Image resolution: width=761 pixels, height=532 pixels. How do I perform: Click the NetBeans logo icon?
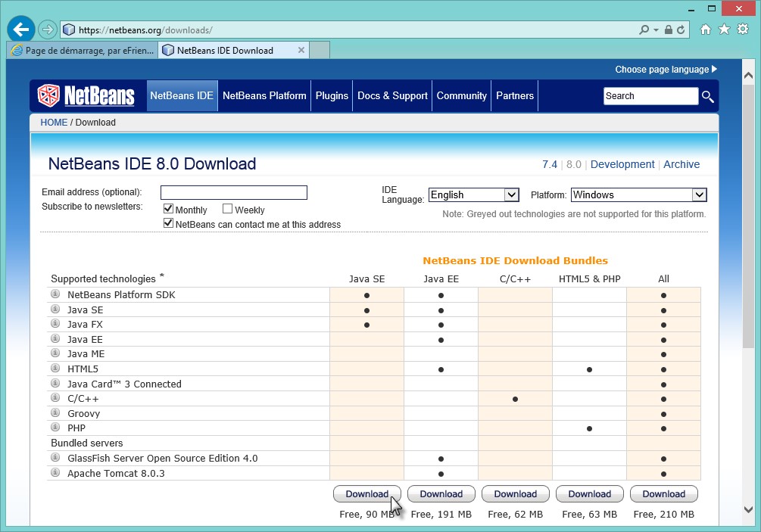pyautogui.click(x=49, y=96)
